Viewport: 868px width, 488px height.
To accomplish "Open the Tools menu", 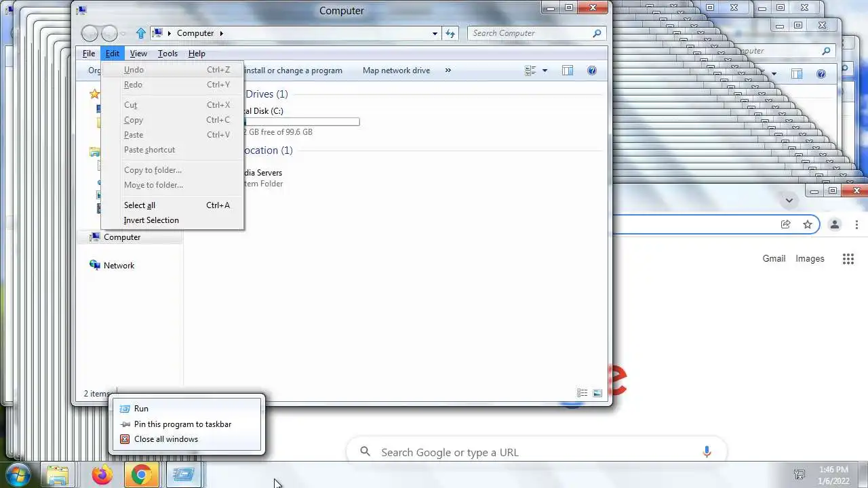I will click(x=167, y=54).
